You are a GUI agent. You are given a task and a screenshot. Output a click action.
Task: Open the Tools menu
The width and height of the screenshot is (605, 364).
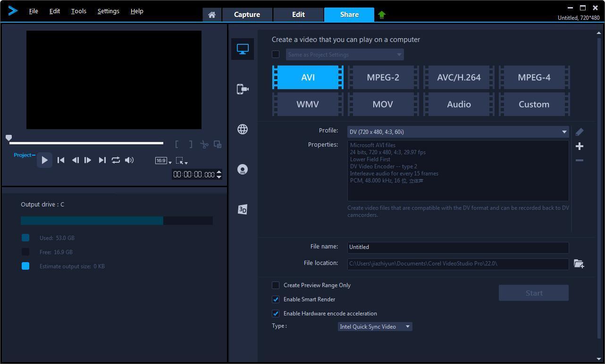(79, 11)
